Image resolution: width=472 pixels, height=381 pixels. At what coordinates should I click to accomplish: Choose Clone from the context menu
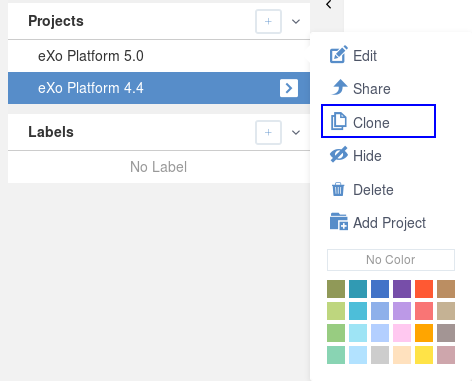tap(378, 121)
